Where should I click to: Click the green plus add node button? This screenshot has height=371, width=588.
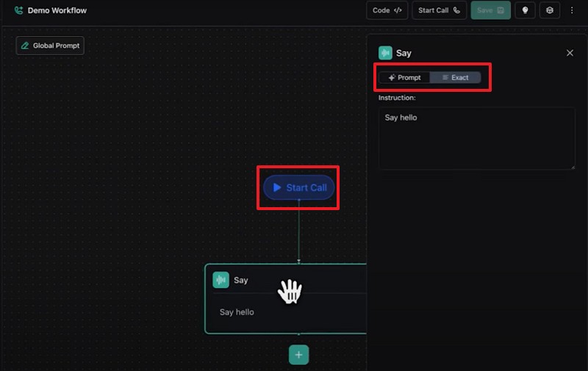[x=298, y=355]
